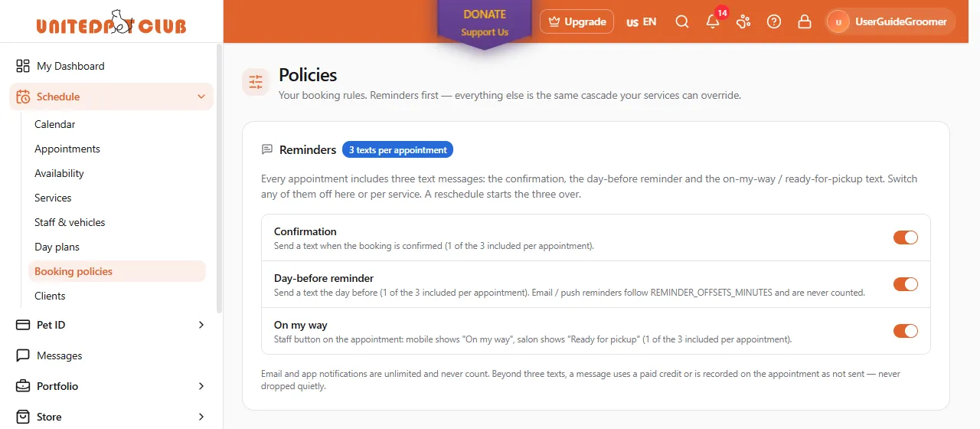Click the Policies sliders icon beside title
The width and height of the screenshot is (980, 429).
[256, 82]
